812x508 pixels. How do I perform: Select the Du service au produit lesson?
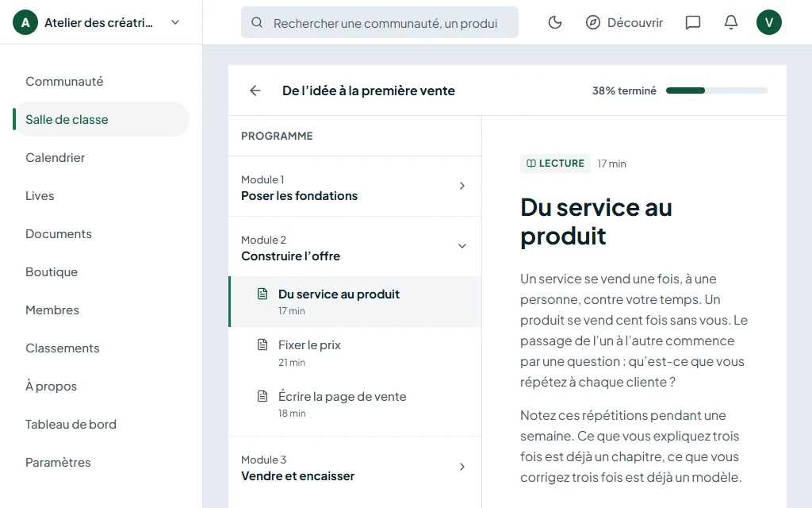pyautogui.click(x=355, y=302)
